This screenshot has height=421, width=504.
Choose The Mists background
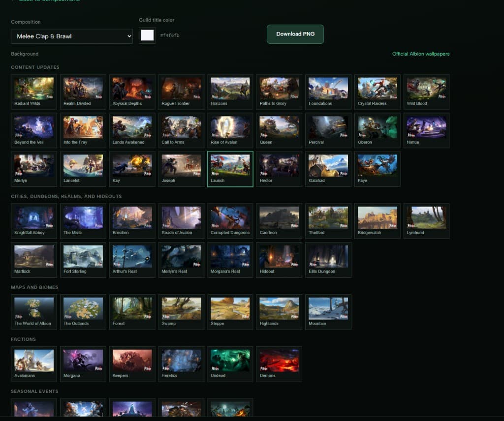pyautogui.click(x=83, y=221)
